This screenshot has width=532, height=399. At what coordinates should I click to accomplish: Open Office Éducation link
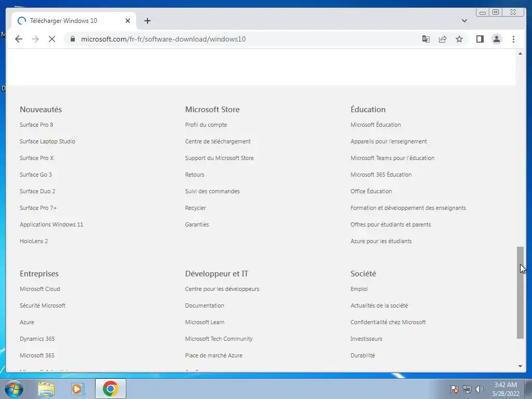coord(371,191)
